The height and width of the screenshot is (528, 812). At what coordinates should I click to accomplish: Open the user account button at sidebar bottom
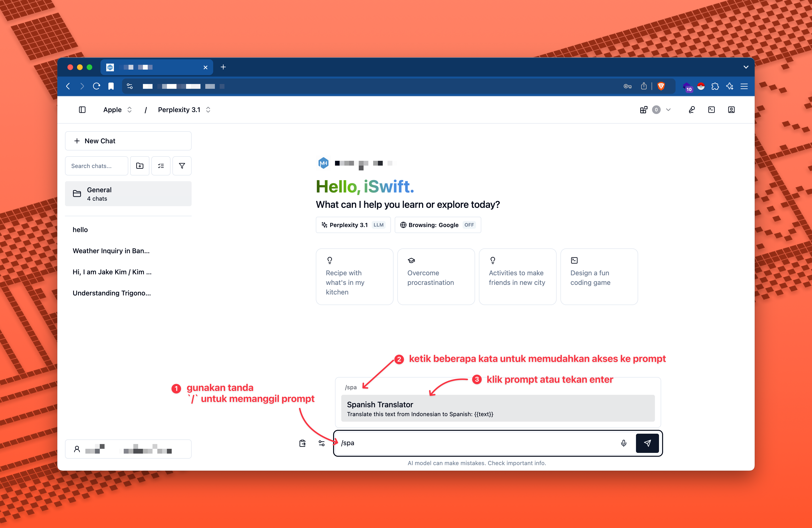[x=128, y=449]
